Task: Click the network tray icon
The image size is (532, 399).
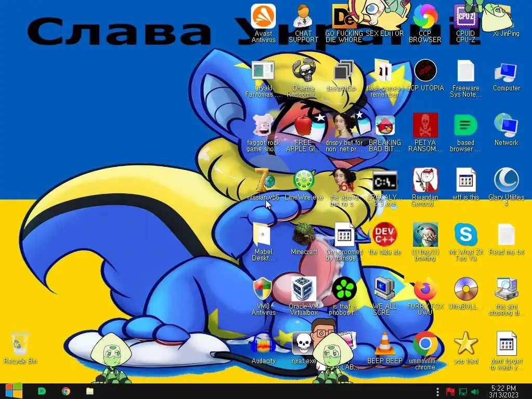Action: click(463, 392)
